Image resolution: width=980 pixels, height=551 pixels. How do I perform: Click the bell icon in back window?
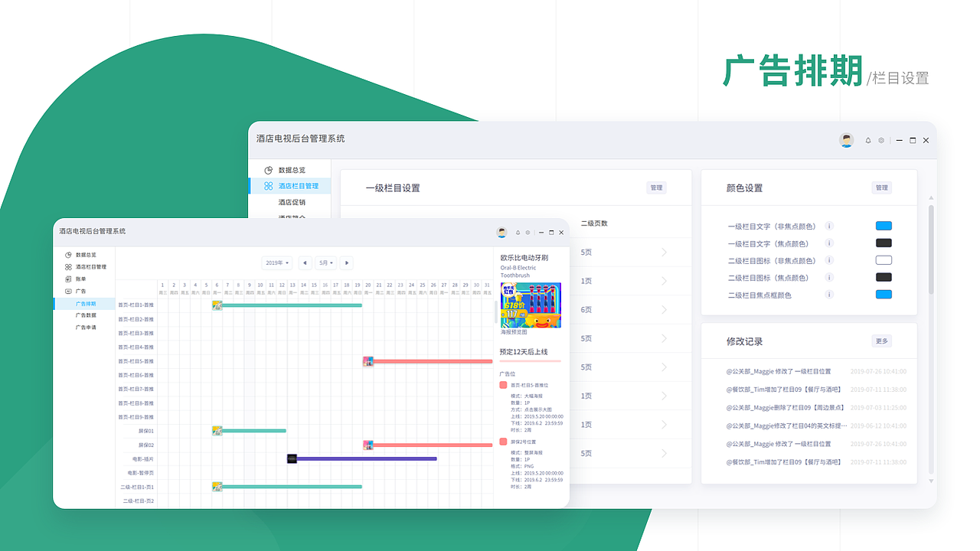click(868, 141)
